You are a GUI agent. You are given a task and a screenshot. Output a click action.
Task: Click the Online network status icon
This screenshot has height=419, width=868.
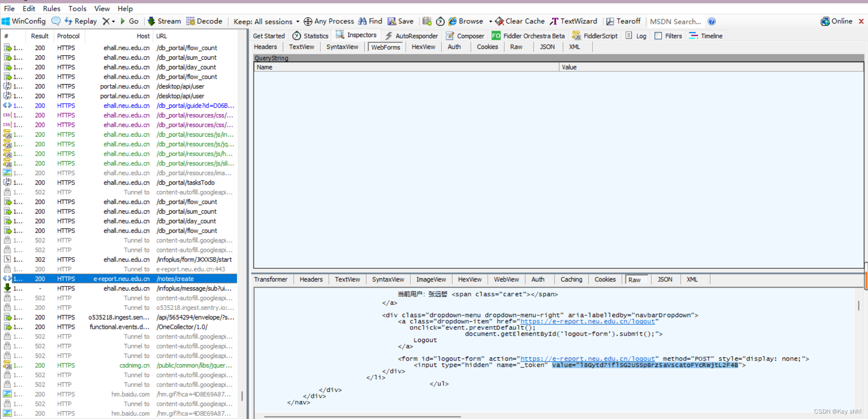[825, 21]
